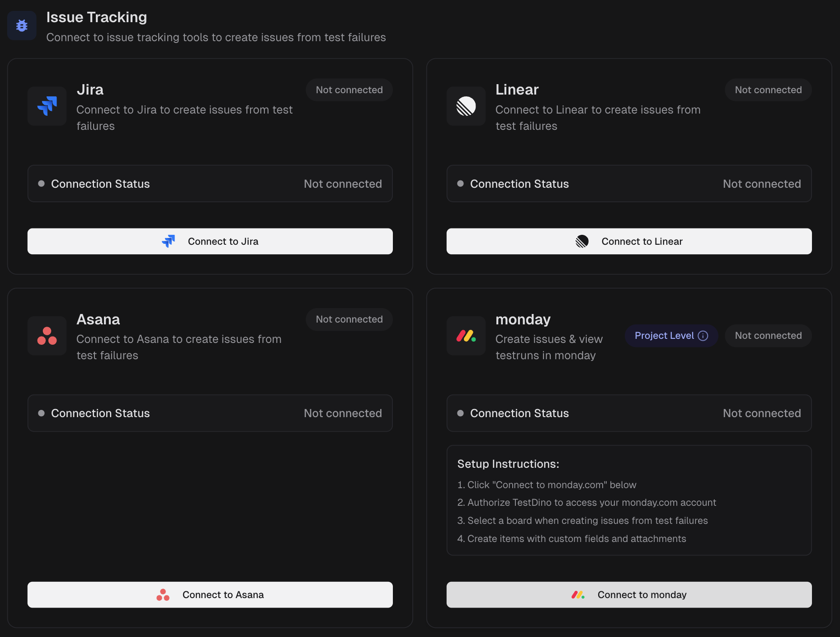
Task: Click the info icon in Project Level badge
Action: (x=703, y=336)
